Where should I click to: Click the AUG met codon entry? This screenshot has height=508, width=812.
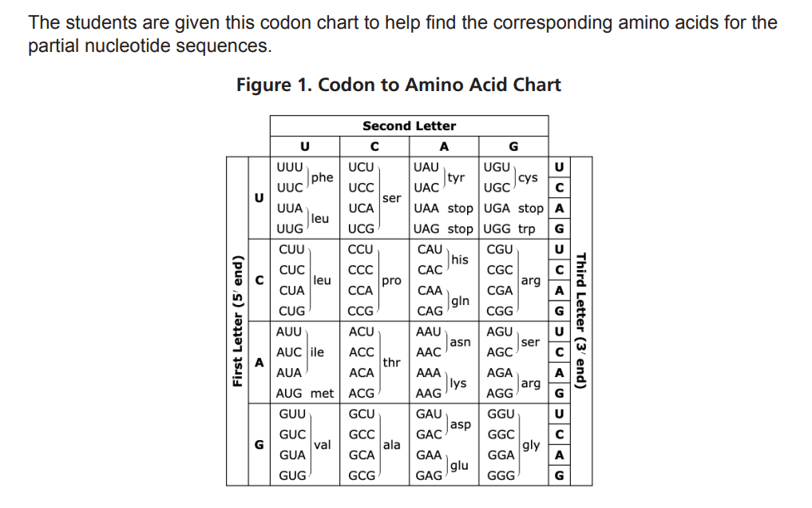pyautogui.click(x=304, y=394)
